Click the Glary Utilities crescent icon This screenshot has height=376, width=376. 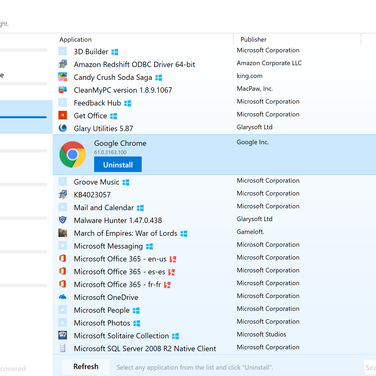point(63,128)
